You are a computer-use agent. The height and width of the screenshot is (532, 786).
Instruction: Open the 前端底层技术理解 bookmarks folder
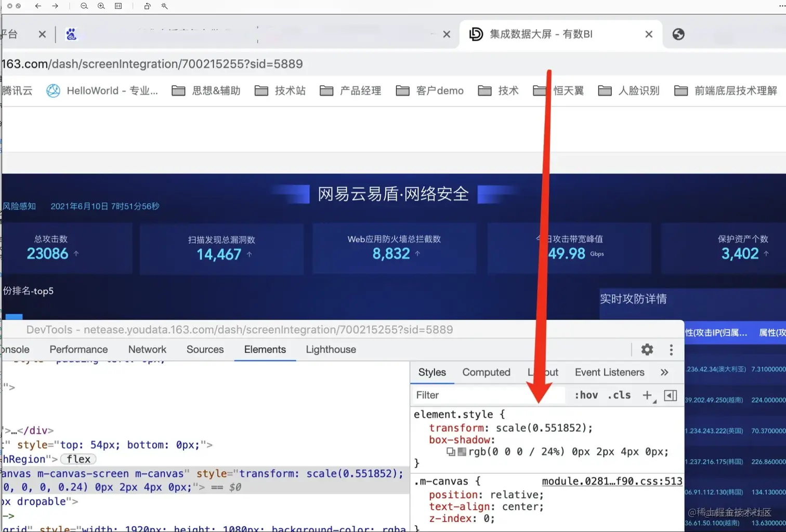click(x=725, y=91)
